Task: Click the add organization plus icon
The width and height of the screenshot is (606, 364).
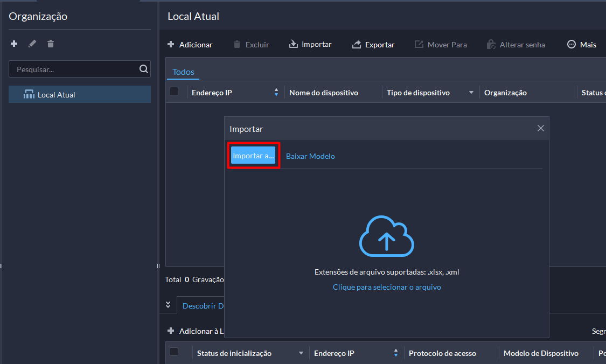Action: pos(14,44)
